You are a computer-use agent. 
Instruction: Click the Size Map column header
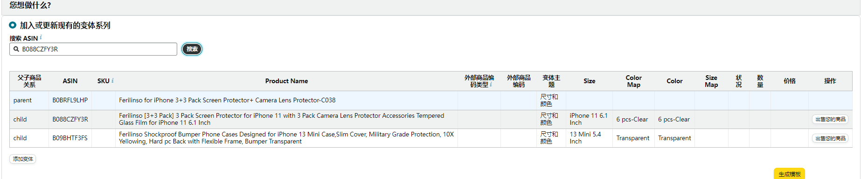[711, 81]
